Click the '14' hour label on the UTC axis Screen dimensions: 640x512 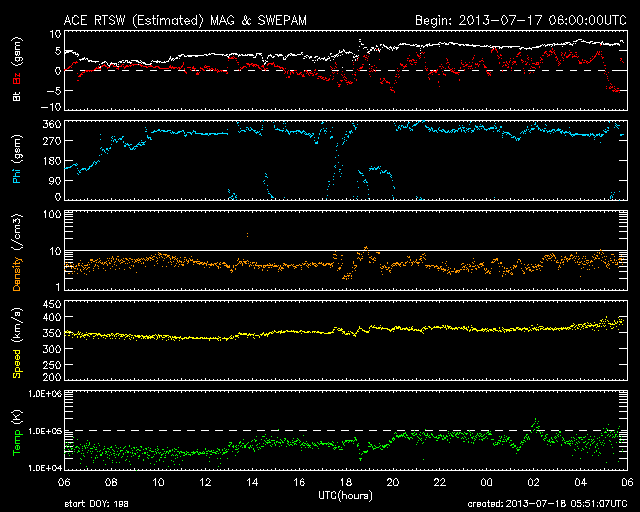pyautogui.click(x=252, y=482)
